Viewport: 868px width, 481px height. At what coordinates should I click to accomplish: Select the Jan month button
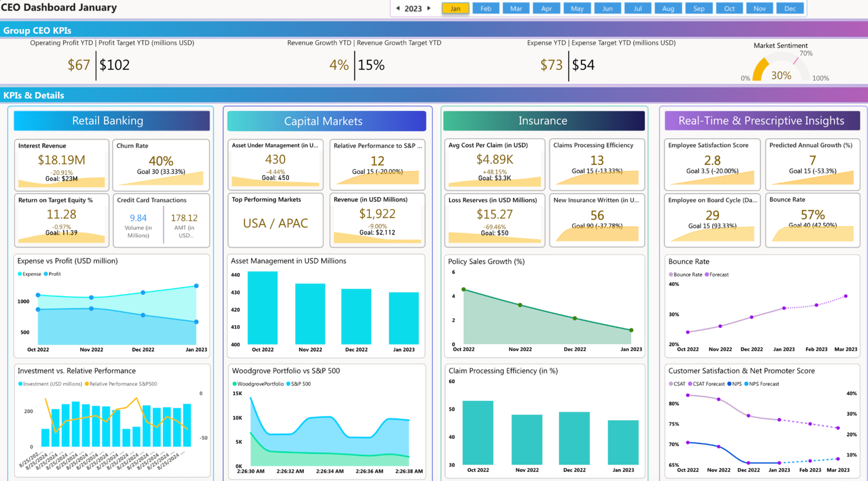coord(456,8)
